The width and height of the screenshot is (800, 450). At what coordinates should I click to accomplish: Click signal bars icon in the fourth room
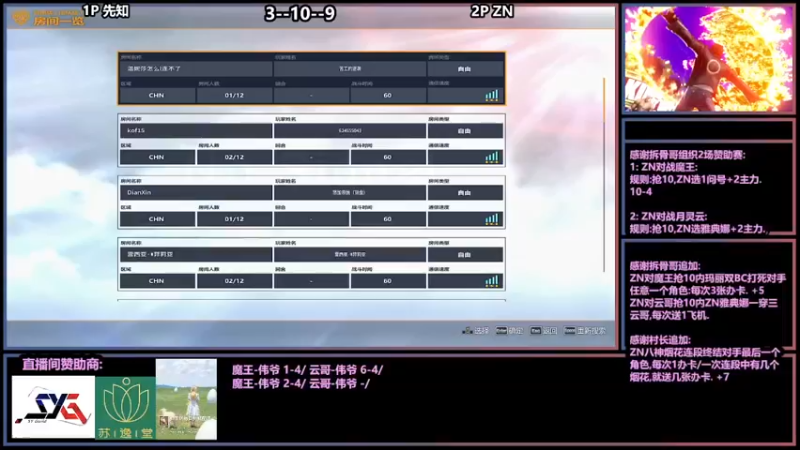pos(491,281)
